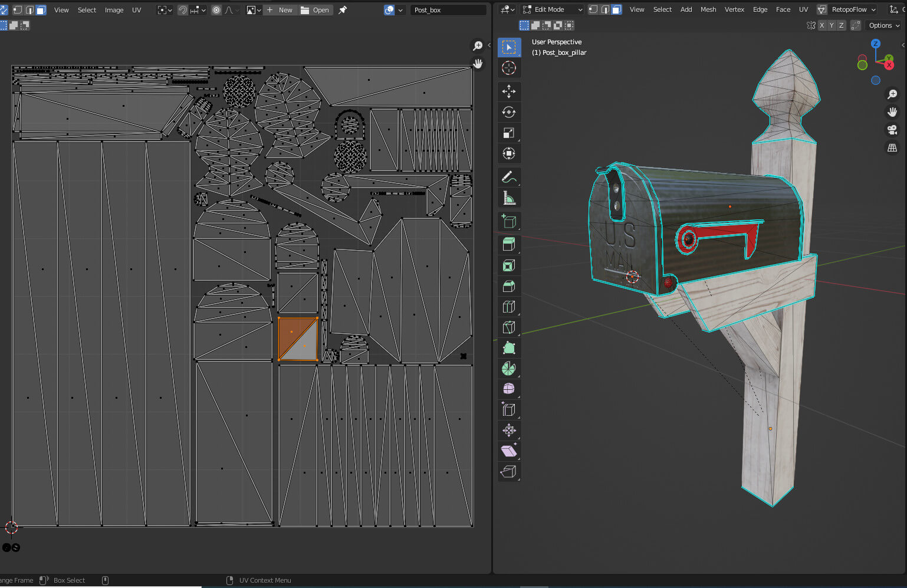Expand the RetopoFlow dropdown
This screenshot has width=907, height=588.
[853, 9]
